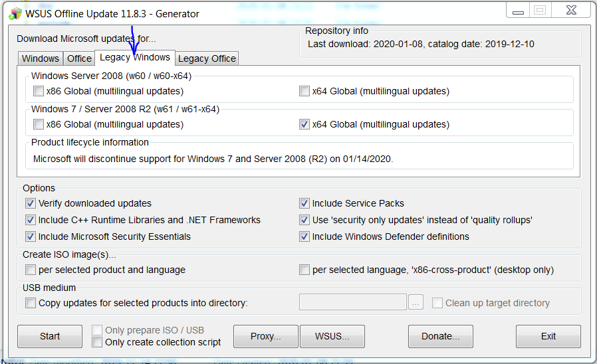
Task: Enable Only create collection script
Action: [97, 342]
